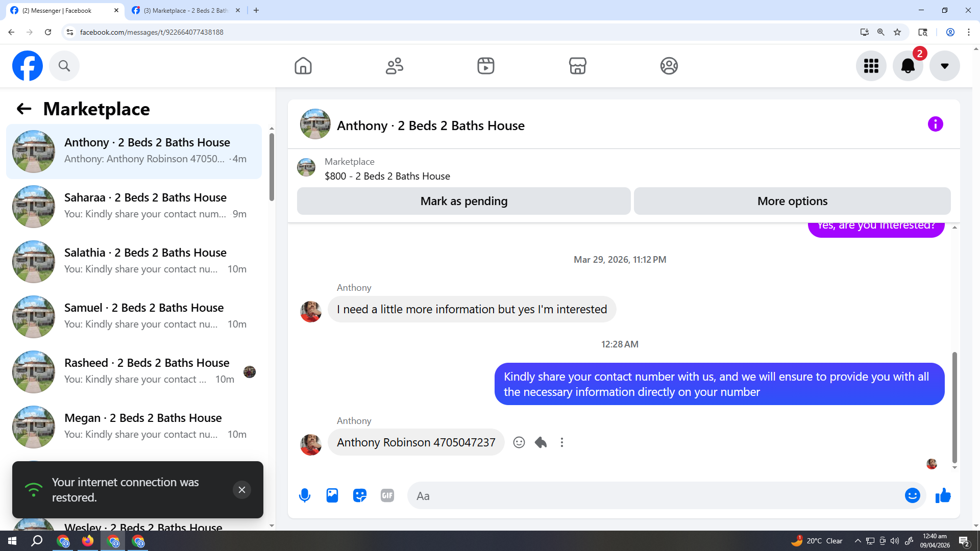Expand account dropdown arrow
The image size is (980, 551).
point(944,66)
